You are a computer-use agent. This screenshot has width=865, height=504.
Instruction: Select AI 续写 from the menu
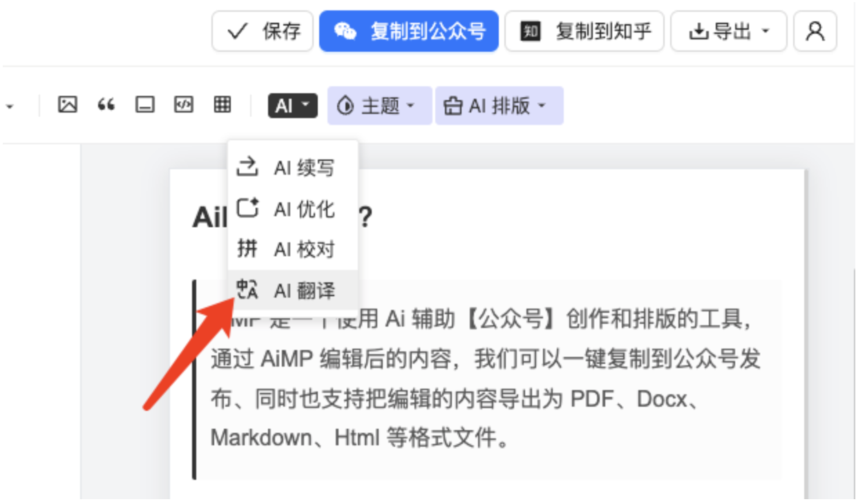click(293, 168)
